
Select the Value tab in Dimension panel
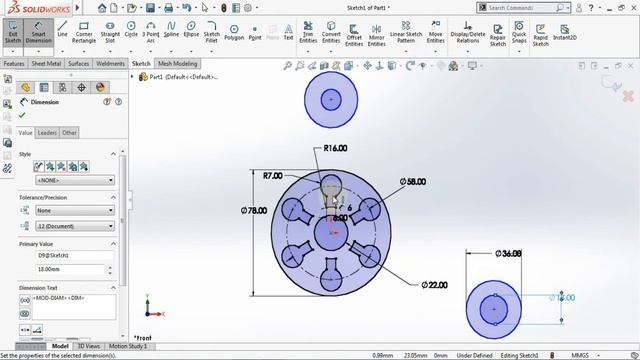(25, 133)
